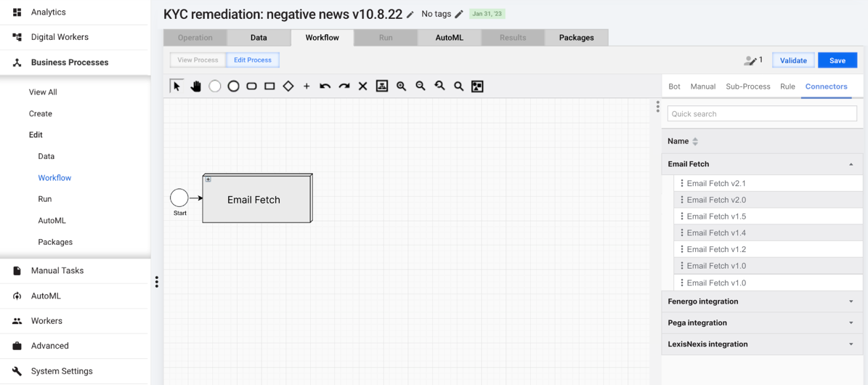Screen dimensions: 868x385
Task: Switch to the Operation tab
Action: coord(195,38)
